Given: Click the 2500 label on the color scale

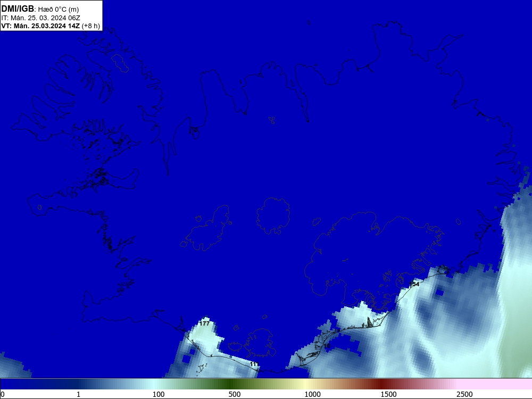Looking at the screenshot, I should (x=464, y=394).
